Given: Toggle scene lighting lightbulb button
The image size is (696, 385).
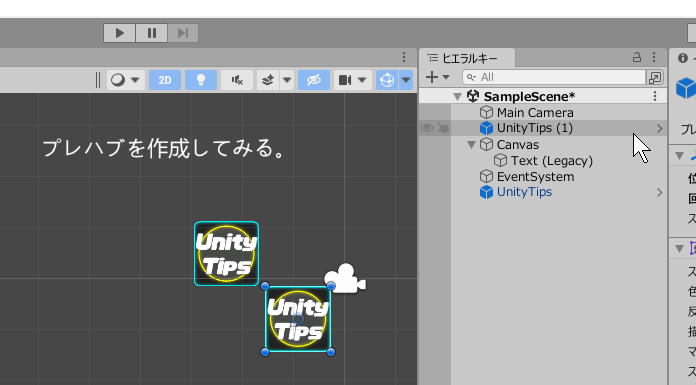Looking at the screenshot, I should (201, 80).
